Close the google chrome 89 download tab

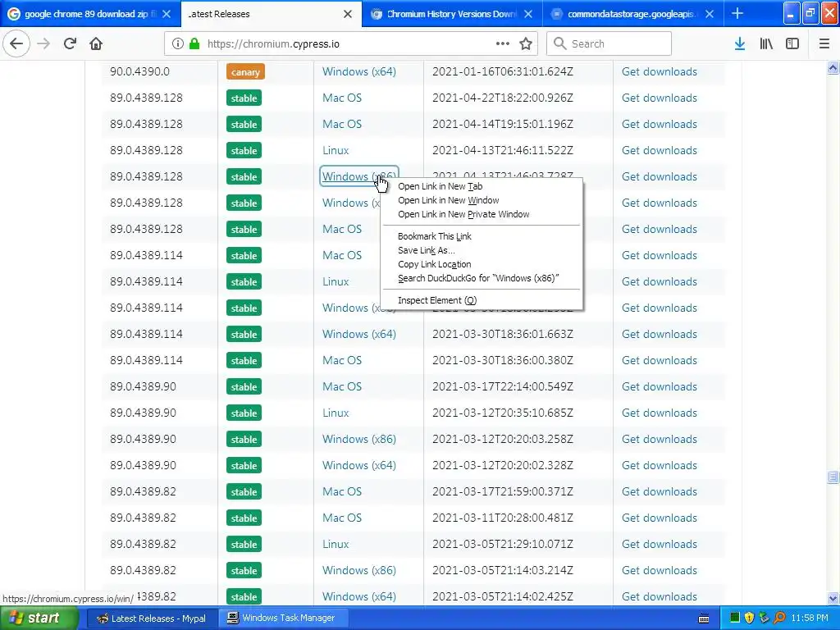pos(167,14)
